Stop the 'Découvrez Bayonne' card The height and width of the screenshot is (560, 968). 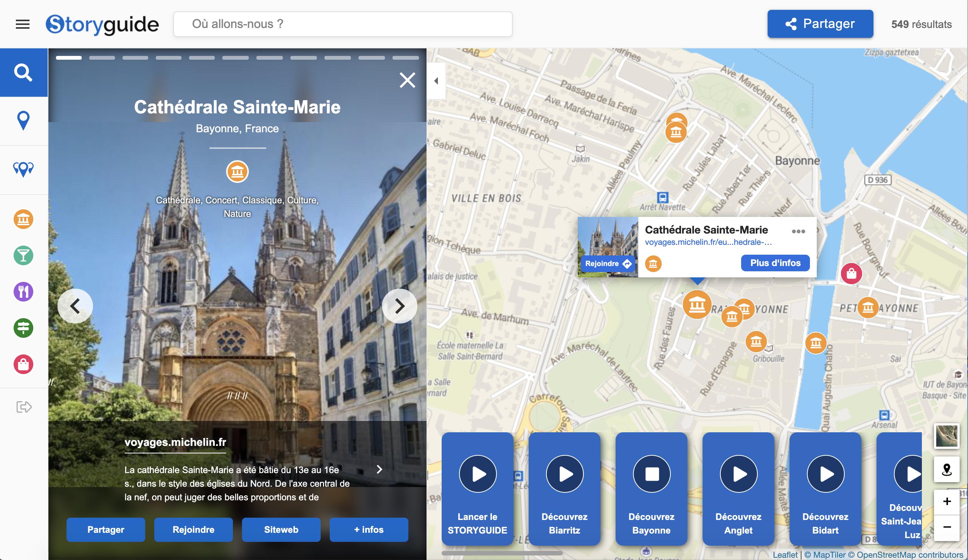(x=652, y=474)
